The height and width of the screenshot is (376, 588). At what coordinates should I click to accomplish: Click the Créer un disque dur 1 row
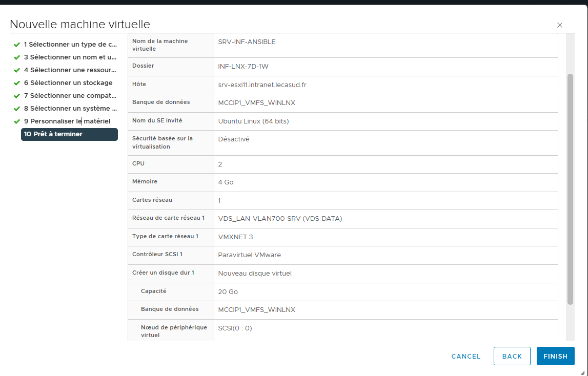click(342, 274)
